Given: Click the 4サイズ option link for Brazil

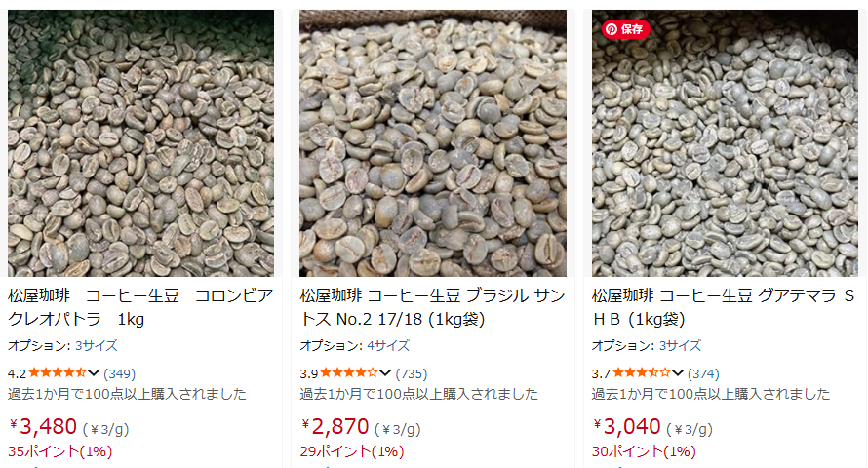Looking at the screenshot, I should pos(388,345).
